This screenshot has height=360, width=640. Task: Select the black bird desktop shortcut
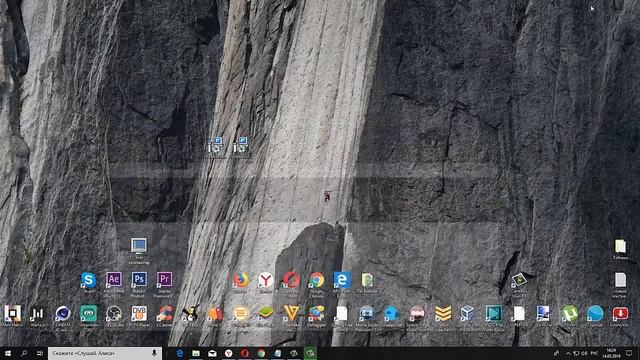[x=190, y=313]
